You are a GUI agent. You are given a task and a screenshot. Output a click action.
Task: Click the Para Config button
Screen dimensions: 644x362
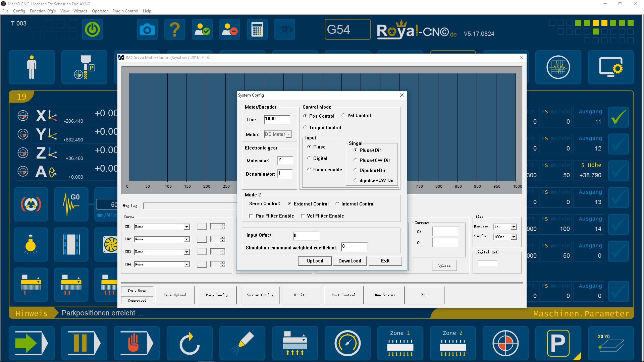217,295
